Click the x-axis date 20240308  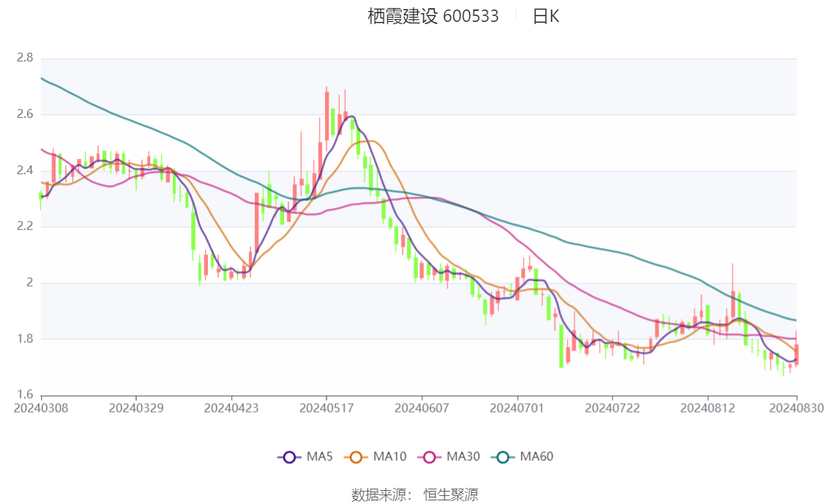coord(41,408)
